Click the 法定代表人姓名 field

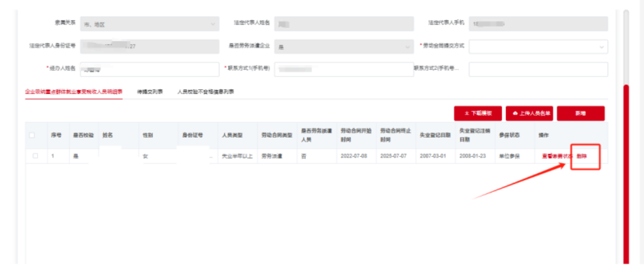[x=344, y=24]
